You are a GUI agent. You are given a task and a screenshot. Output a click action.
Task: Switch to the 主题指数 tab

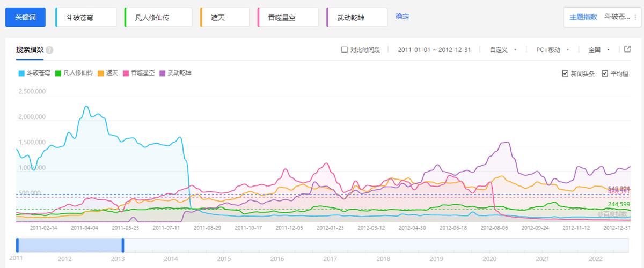tap(583, 17)
